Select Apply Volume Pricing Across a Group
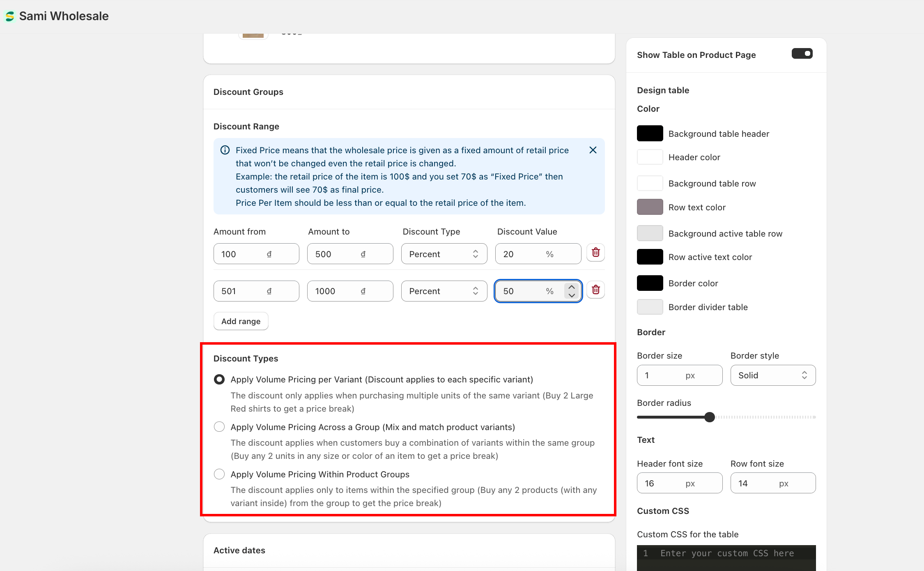The image size is (924, 571). pos(219,427)
